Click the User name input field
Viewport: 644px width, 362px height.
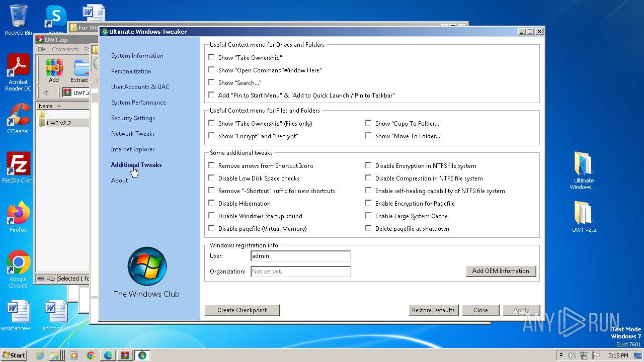coord(300,256)
